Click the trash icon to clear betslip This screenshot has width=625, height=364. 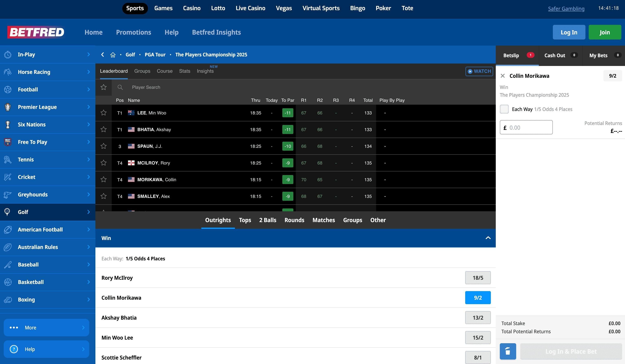(508, 351)
